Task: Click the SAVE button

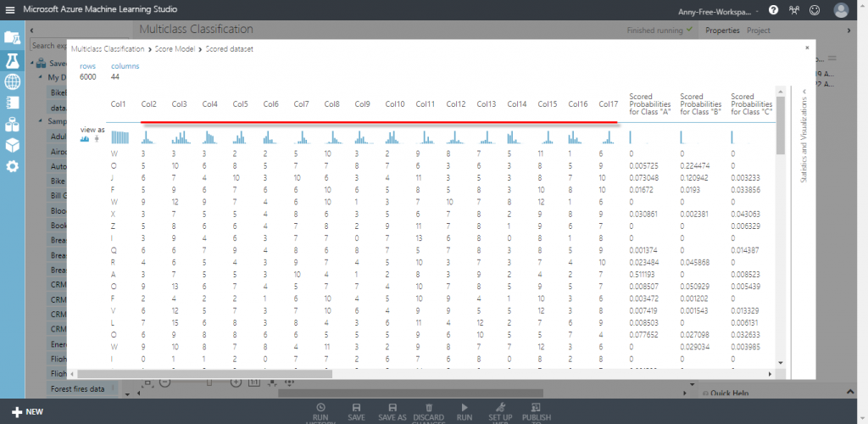Action: click(x=357, y=412)
